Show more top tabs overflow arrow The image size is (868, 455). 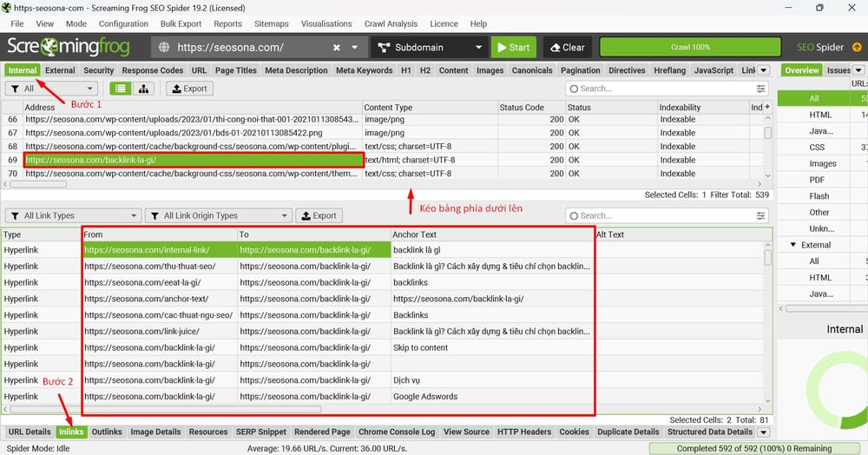tap(763, 70)
